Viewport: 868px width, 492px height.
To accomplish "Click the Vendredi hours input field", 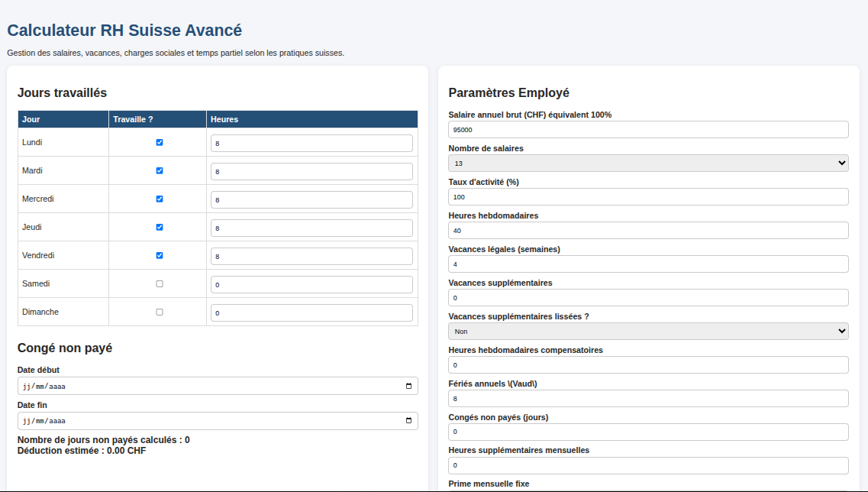I will [x=311, y=256].
